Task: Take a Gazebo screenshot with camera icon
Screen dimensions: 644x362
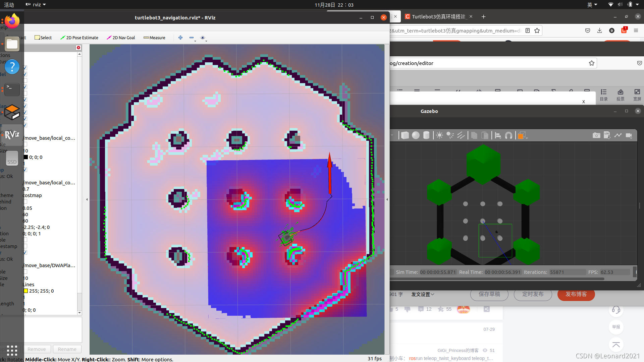Action: coord(596,135)
